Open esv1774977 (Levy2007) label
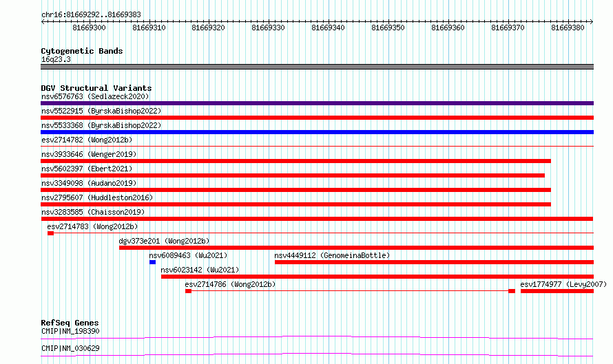 click(x=563, y=284)
